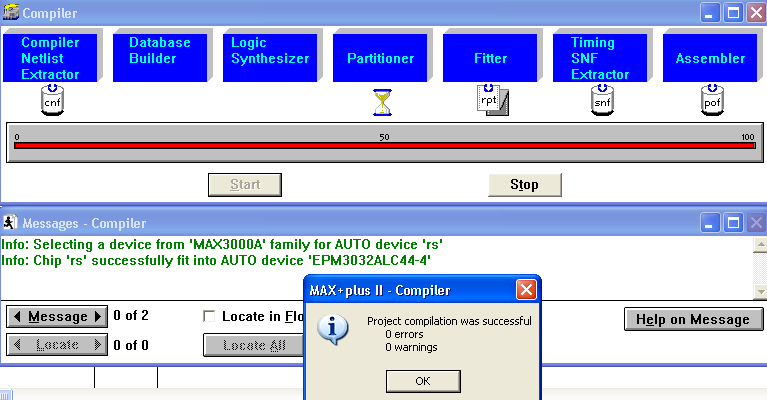Image resolution: width=767 pixels, height=400 pixels.
Task: Go to previous message with left arrow
Action: point(17,316)
